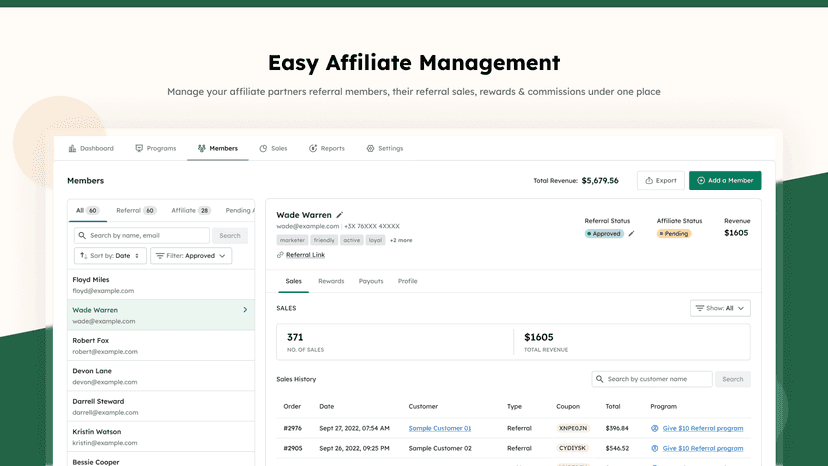828x466 pixels.
Task: Select member Floyd Miles
Action: pos(161,285)
